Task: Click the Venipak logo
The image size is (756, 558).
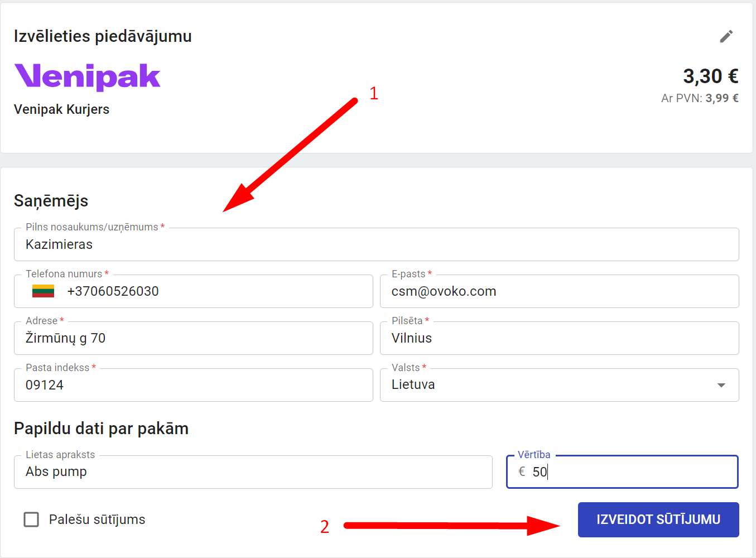Action: pyautogui.click(x=87, y=76)
